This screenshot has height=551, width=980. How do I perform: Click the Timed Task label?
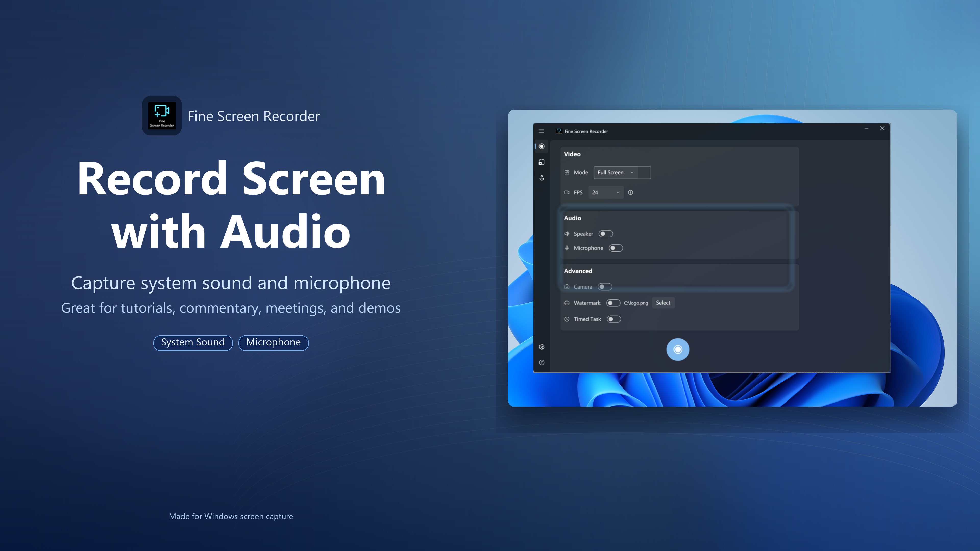coord(587,319)
